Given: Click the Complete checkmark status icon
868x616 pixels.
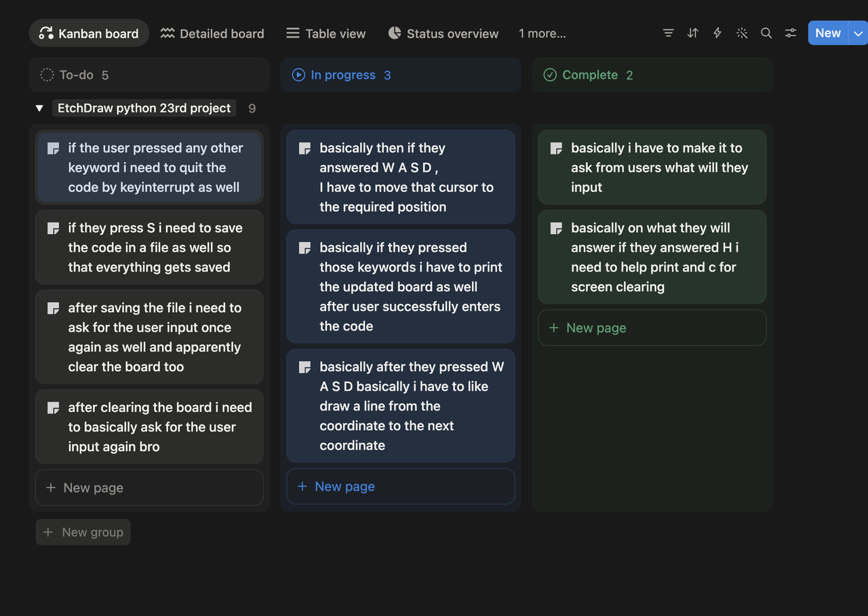Looking at the screenshot, I should pos(550,75).
